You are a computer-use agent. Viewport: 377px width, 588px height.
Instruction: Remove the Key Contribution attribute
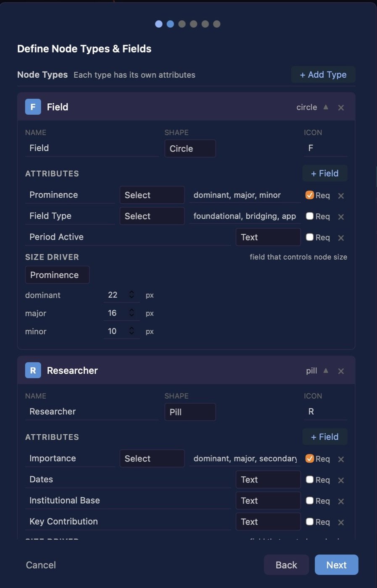click(341, 522)
